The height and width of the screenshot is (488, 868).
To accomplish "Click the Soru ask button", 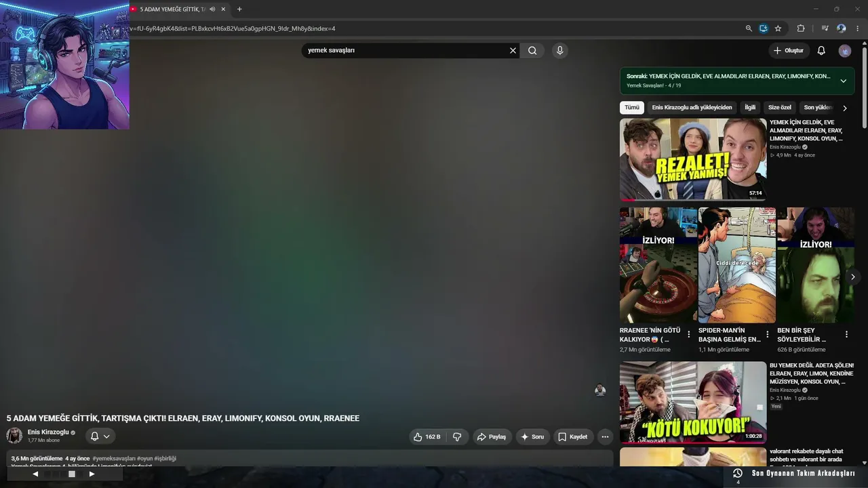I will 532,437.
